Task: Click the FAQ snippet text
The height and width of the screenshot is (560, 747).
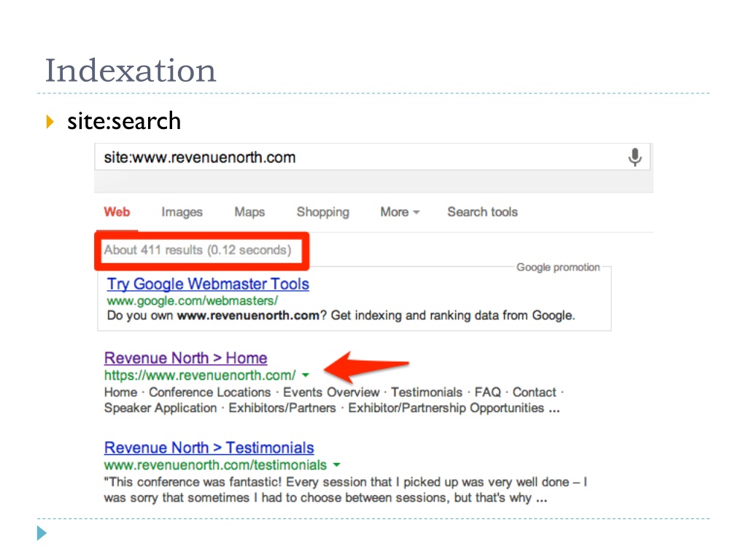Action: click(488, 392)
